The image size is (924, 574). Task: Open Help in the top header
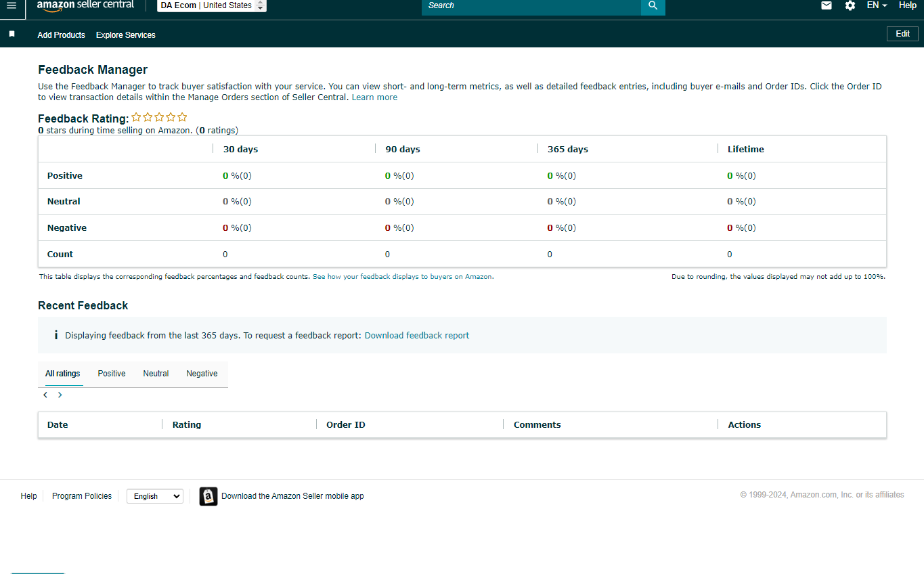tap(908, 5)
